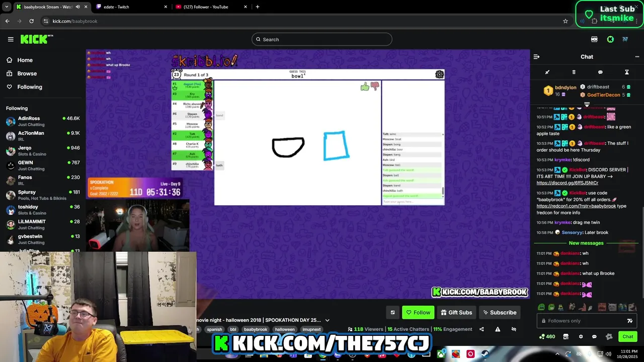Share the stream using share icon

[481, 329]
